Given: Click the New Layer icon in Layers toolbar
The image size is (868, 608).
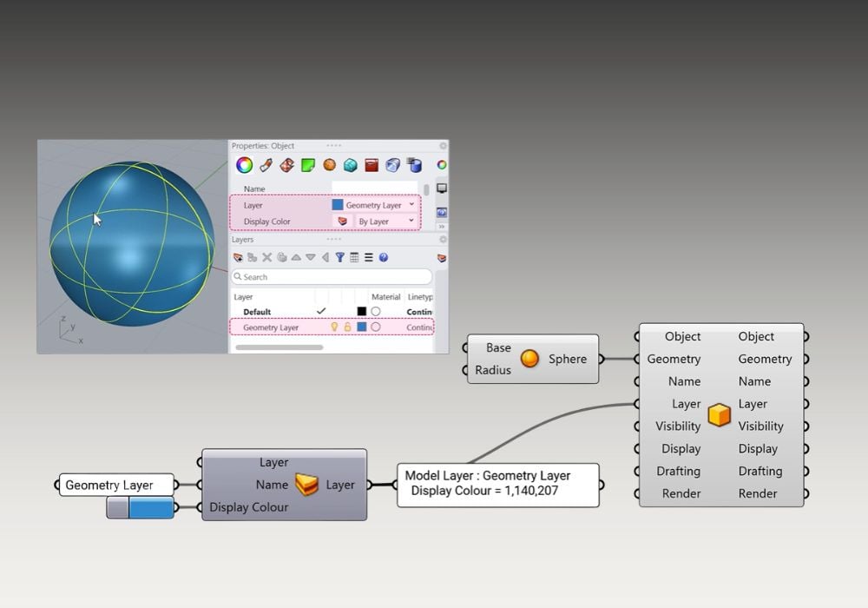Looking at the screenshot, I should click(238, 257).
